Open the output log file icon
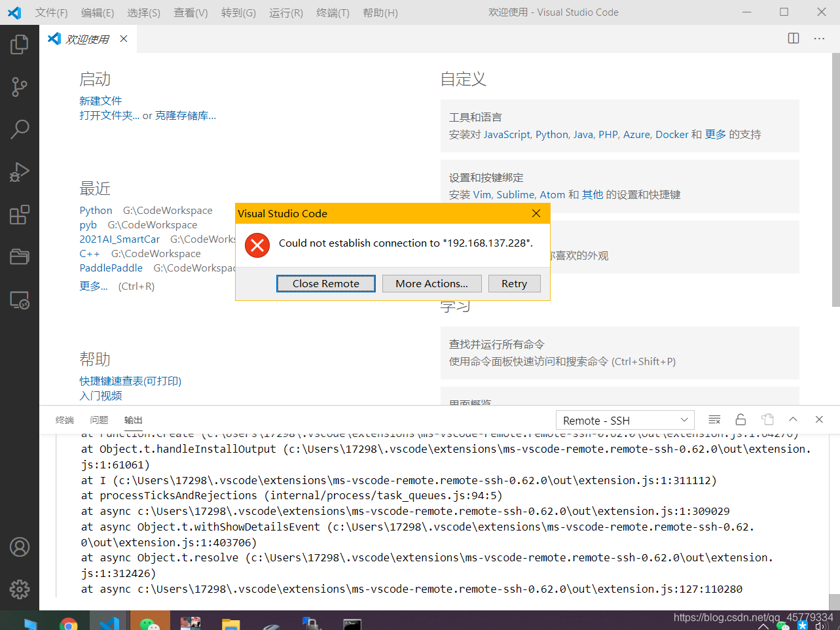This screenshot has width=840, height=630. [x=767, y=419]
